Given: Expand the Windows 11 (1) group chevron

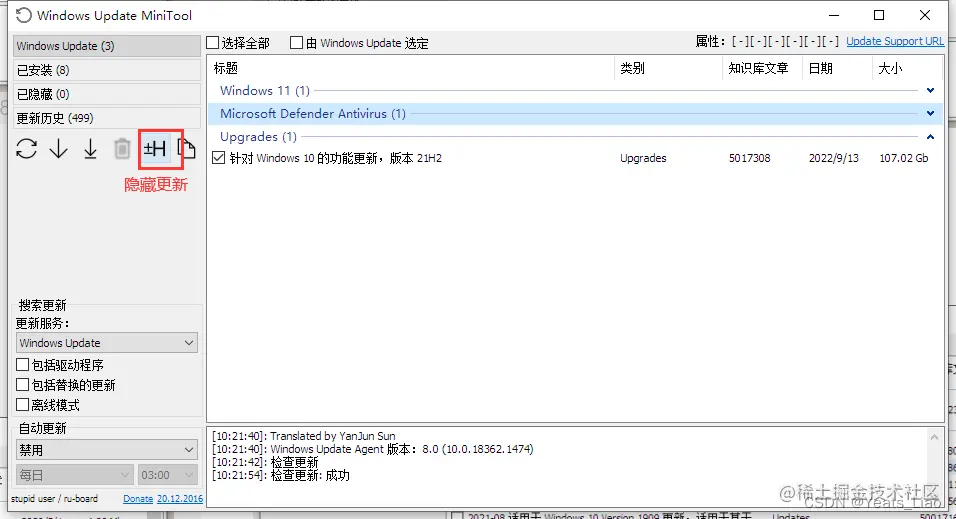Looking at the screenshot, I should point(930,90).
